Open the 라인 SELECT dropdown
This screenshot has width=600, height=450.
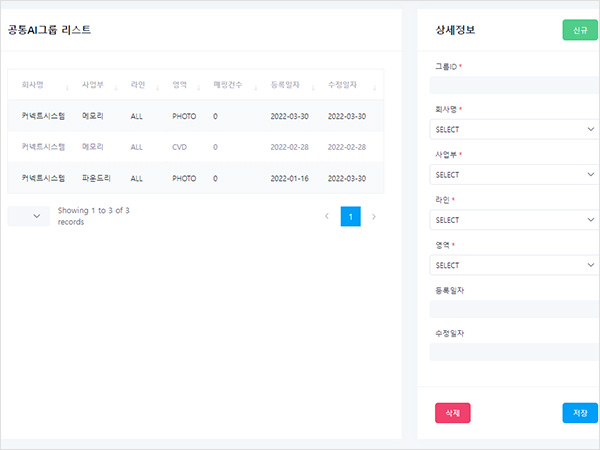[514, 220]
